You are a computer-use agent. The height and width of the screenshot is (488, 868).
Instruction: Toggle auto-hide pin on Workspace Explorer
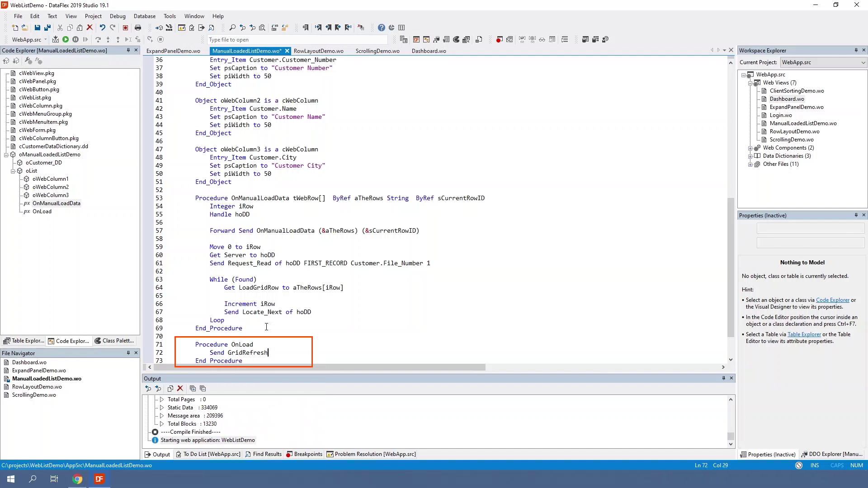(x=856, y=50)
